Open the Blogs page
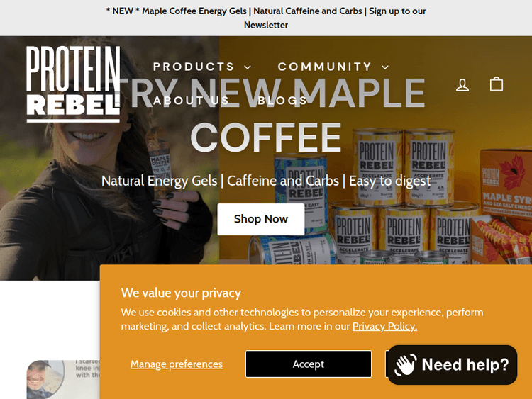The height and width of the screenshot is (399, 532). pos(282,101)
